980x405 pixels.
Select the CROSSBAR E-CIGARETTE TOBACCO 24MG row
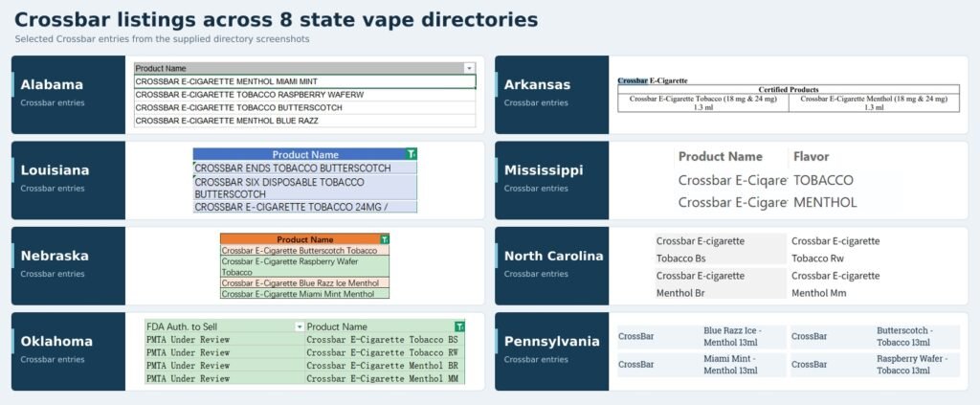pyautogui.click(x=305, y=206)
